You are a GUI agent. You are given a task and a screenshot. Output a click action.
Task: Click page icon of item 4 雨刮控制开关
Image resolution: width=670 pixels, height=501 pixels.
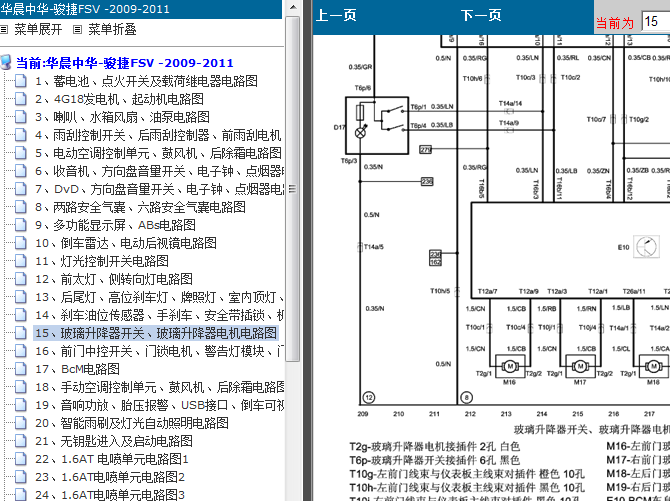pyautogui.click(x=21, y=135)
